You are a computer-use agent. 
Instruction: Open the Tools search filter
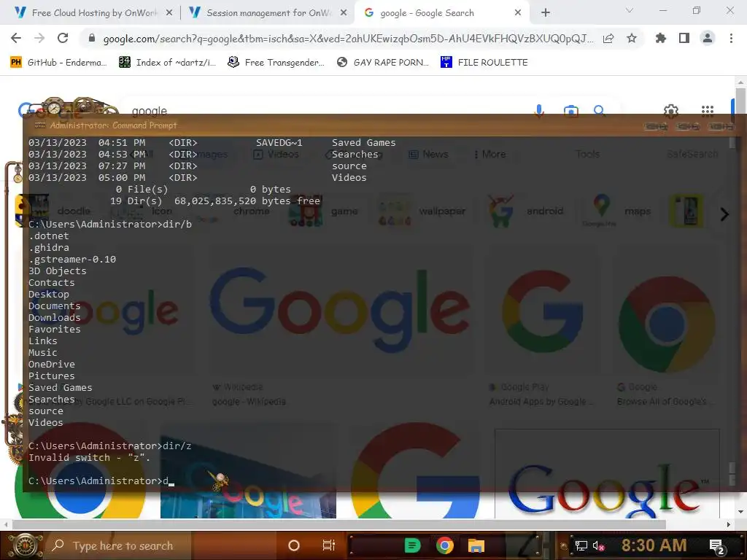click(587, 155)
